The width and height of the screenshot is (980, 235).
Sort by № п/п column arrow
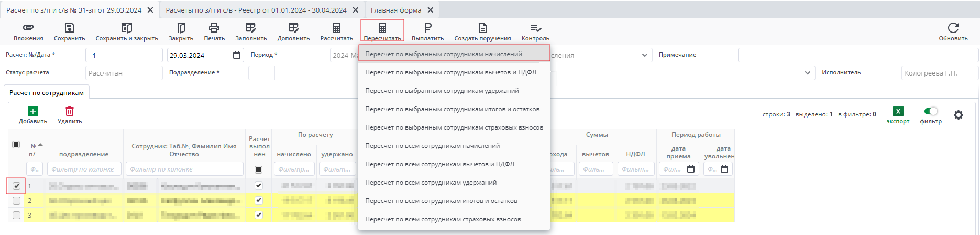coord(40,145)
